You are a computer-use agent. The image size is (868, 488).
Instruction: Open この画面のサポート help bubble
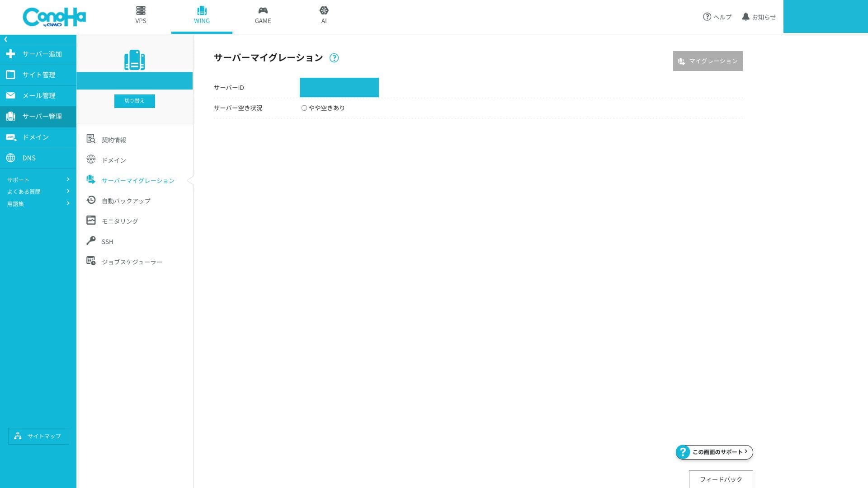pyautogui.click(x=714, y=452)
